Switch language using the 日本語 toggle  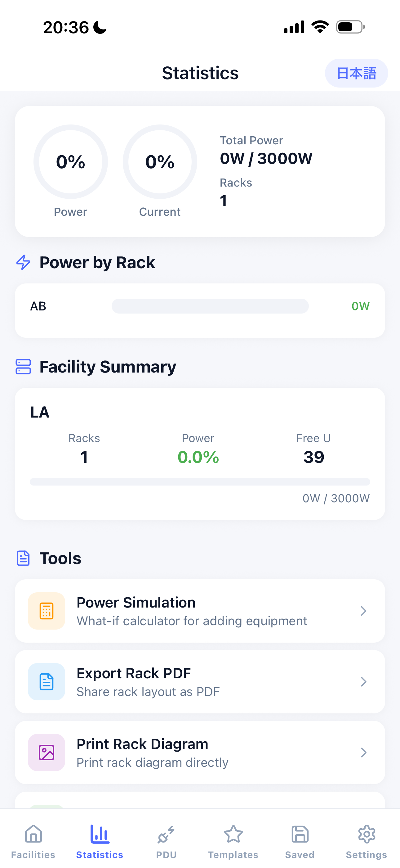tap(356, 73)
